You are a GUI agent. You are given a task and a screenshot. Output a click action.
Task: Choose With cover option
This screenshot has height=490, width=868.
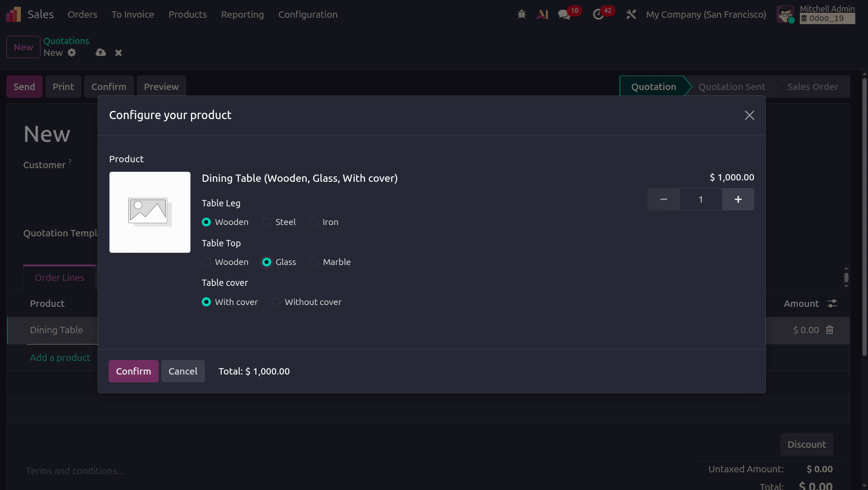206,302
